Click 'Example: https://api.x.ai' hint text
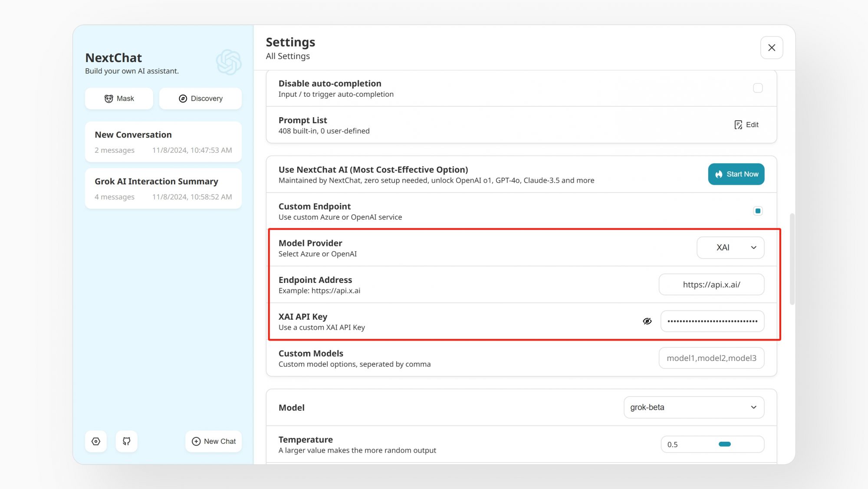Viewport: 868px width, 489px height. tap(319, 291)
